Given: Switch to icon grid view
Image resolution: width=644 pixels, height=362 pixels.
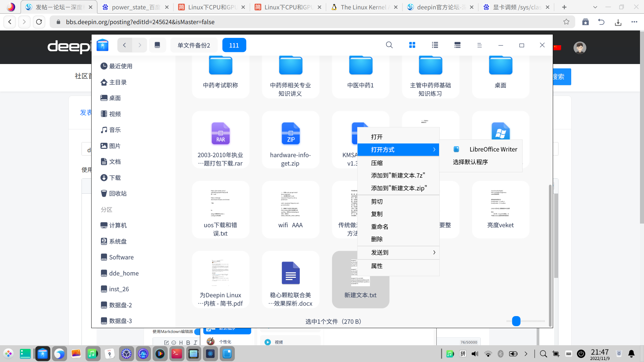Looking at the screenshot, I should pos(412,45).
